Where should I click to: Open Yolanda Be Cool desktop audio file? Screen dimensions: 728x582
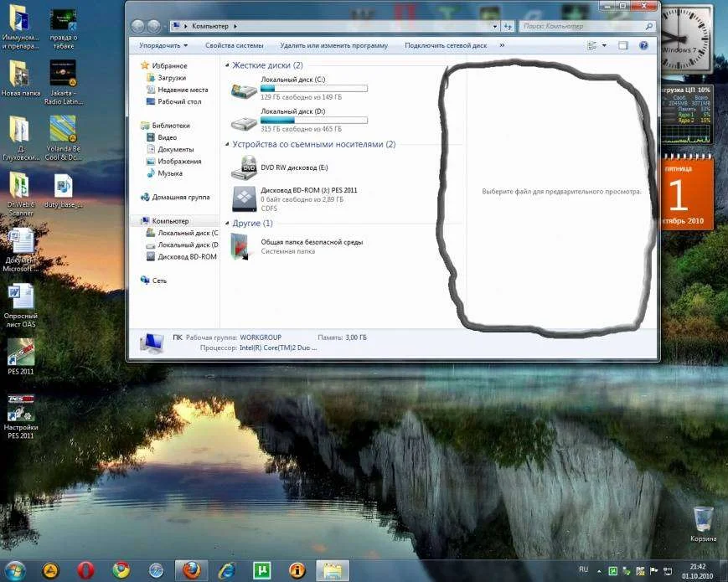pyautogui.click(x=63, y=138)
